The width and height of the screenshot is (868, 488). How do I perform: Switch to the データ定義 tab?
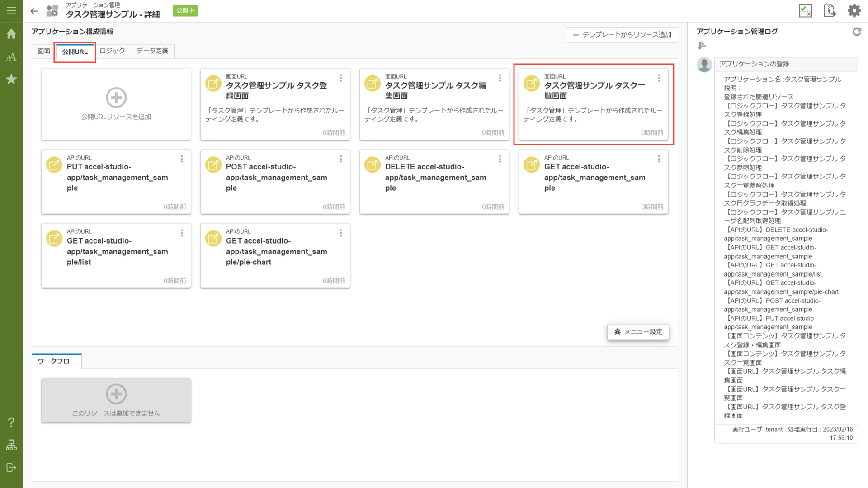coord(152,51)
